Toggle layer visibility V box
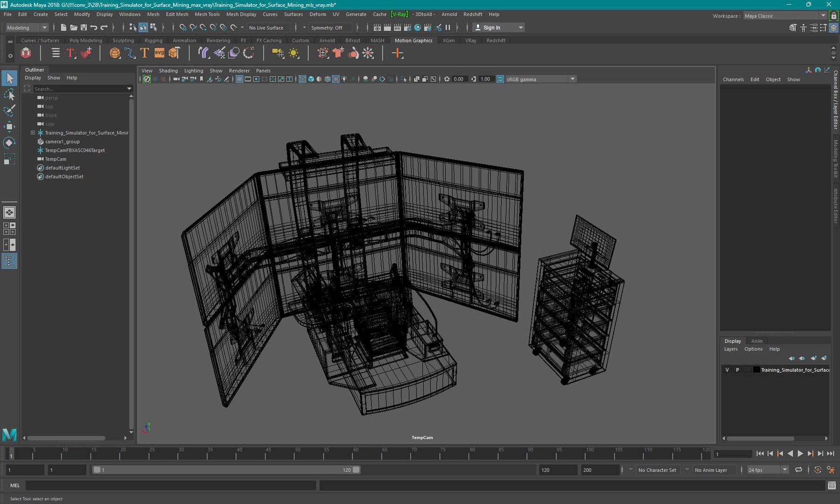840x504 pixels. pyautogui.click(x=727, y=370)
